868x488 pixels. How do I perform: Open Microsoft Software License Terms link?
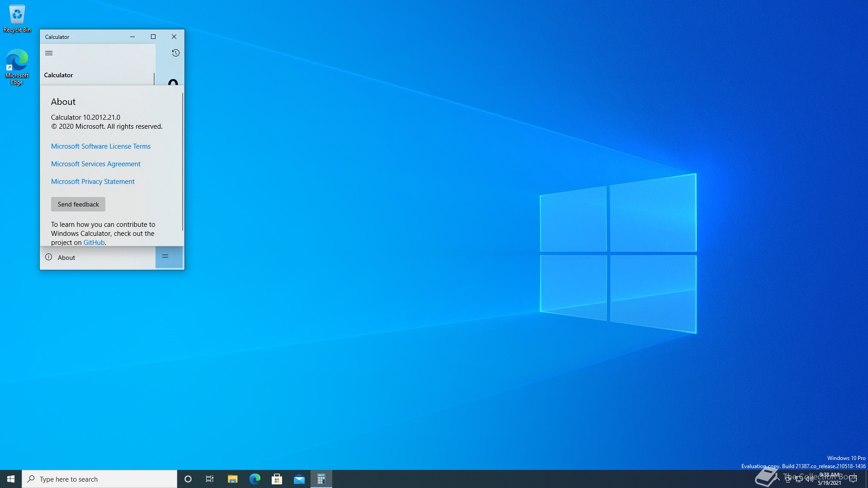(100, 146)
